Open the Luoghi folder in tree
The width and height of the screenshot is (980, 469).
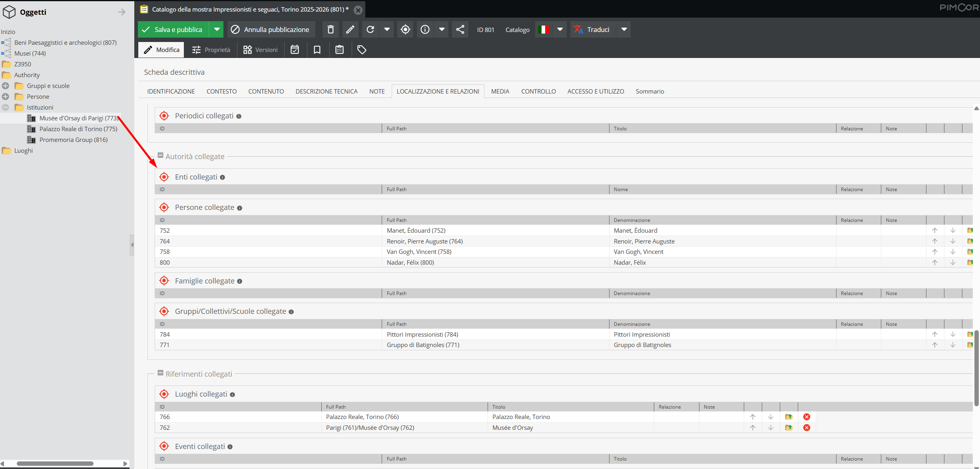(24, 151)
